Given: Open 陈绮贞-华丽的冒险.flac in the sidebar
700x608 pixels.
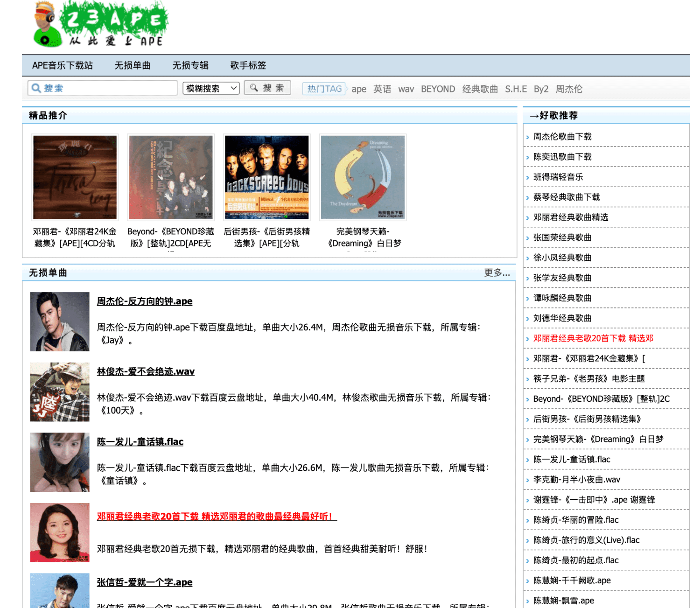Looking at the screenshot, I should (576, 520).
